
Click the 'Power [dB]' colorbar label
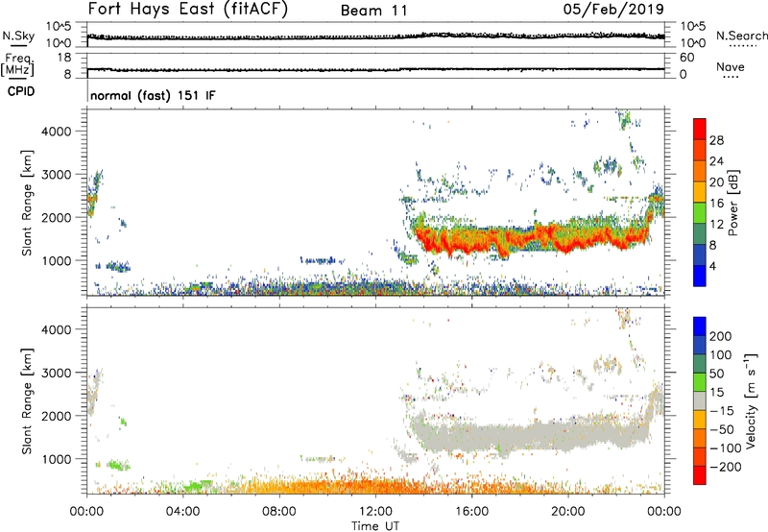pos(732,203)
